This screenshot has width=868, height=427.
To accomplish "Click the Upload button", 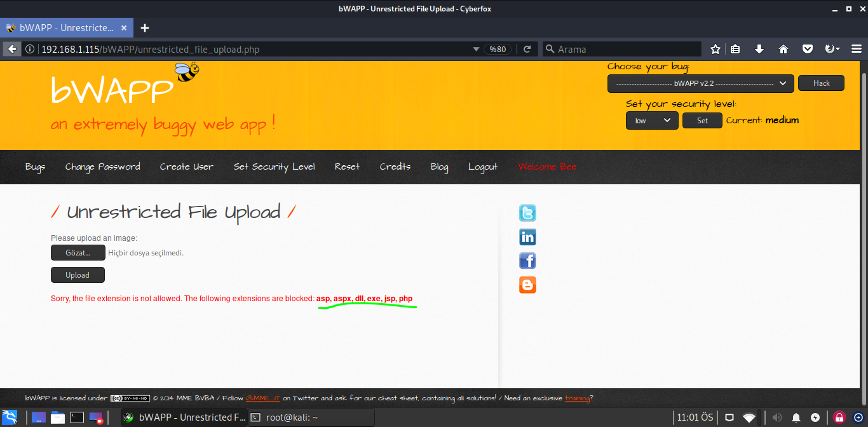I will pyautogui.click(x=78, y=275).
